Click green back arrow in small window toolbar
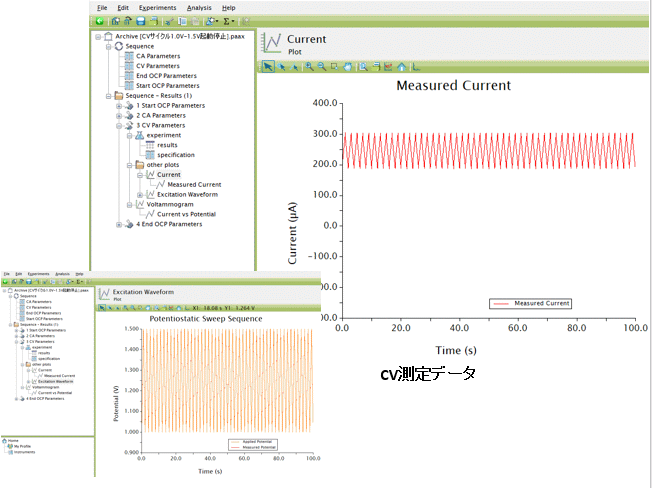The image size is (652, 488). [x=5, y=282]
